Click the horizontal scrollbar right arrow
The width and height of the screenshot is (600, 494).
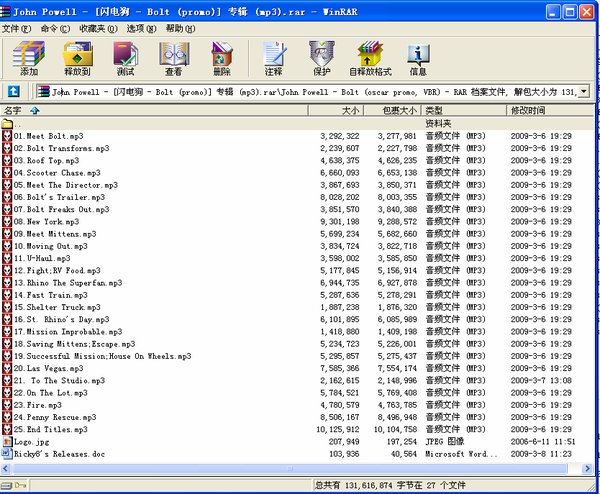click(x=587, y=468)
